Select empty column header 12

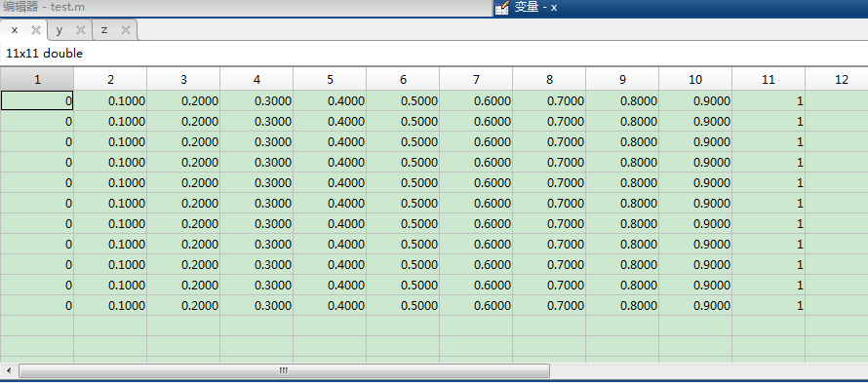(837, 80)
